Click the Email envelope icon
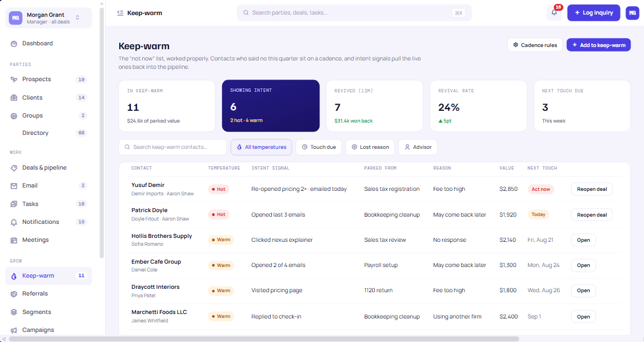Viewport: 644px width, 342px height. [x=14, y=186]
